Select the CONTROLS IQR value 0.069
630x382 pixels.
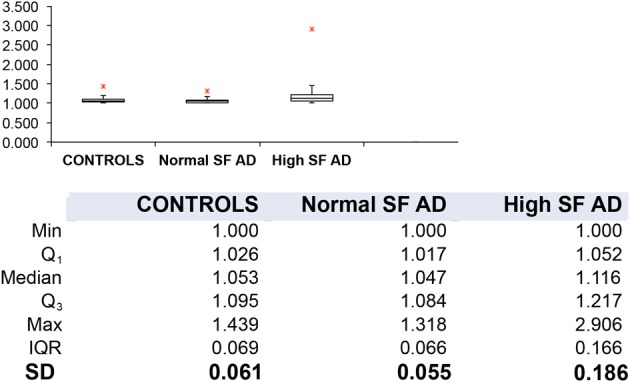(235, 348)
